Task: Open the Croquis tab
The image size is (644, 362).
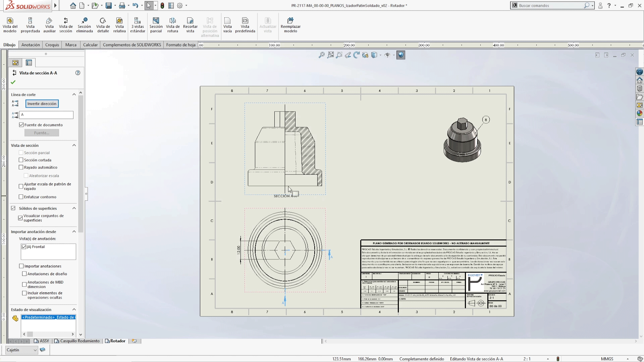Action: [x=52, y=45]
